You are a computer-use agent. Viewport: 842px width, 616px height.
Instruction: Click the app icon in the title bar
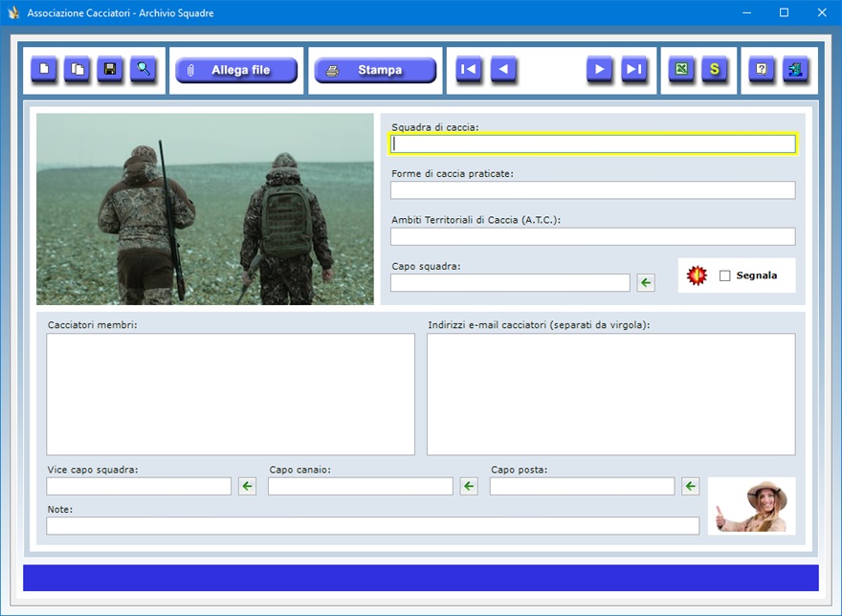coord(13,12)
